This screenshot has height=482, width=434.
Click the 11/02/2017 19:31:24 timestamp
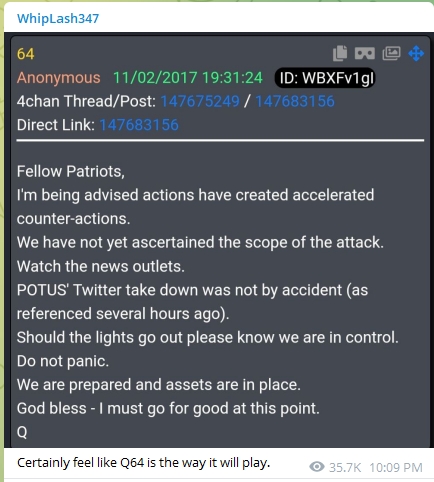188,78
